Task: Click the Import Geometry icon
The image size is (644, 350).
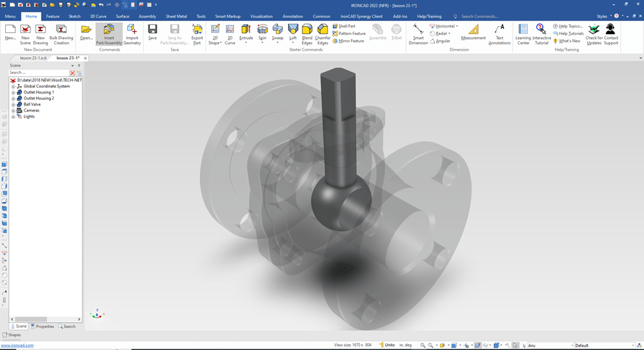Action: click(132, 31)
